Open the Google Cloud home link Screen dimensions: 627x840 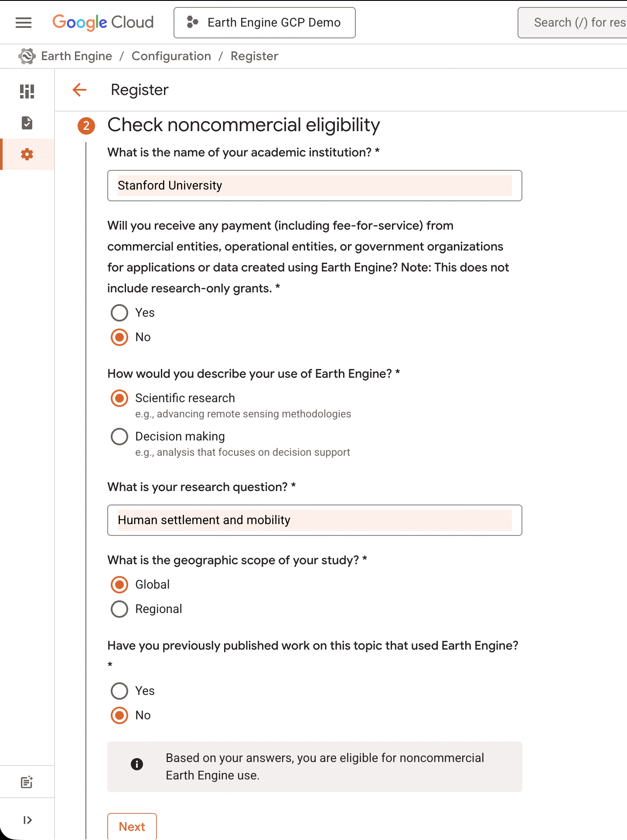pos(103,22)
